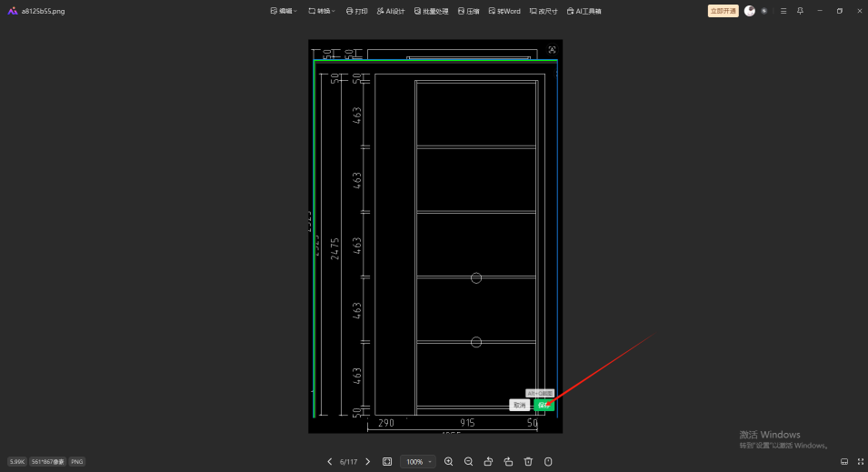This screenshot has width=868, height=472.
Task: Fit image to window
Action: (x=387, y=461)
